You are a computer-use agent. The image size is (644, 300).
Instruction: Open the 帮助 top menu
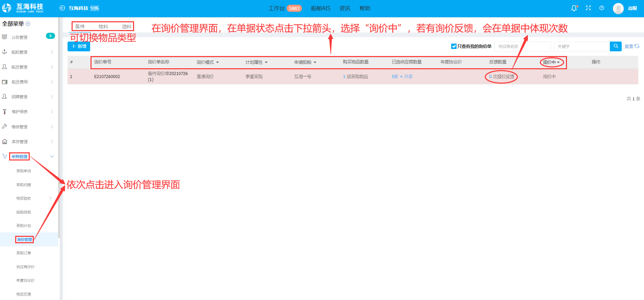(x=365, y=8)
